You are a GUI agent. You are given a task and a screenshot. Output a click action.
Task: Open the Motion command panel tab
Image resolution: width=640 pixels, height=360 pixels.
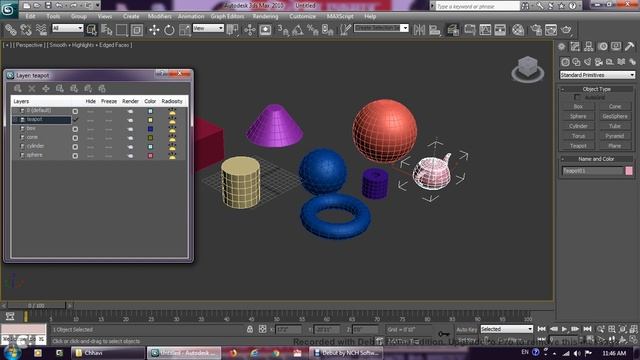pos(602,47)
